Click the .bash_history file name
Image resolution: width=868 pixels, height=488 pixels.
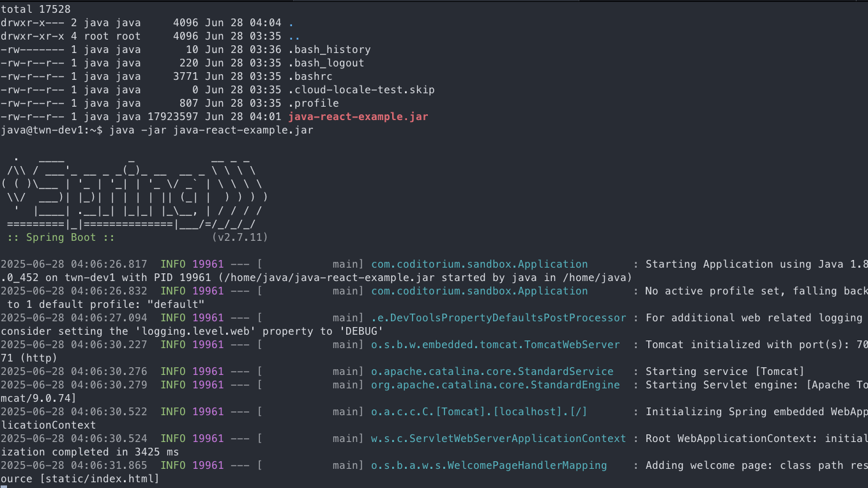point(330,49)
